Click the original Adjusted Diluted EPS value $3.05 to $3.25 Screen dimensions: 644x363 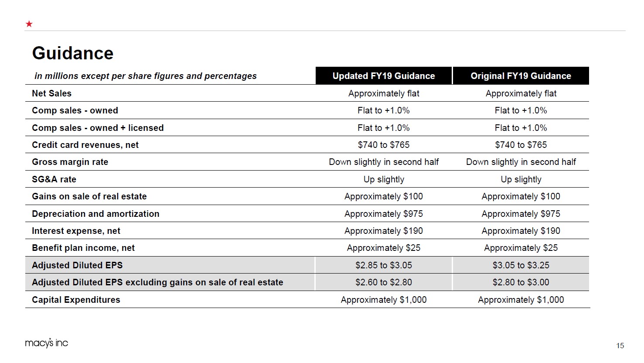tap(521, 265)
